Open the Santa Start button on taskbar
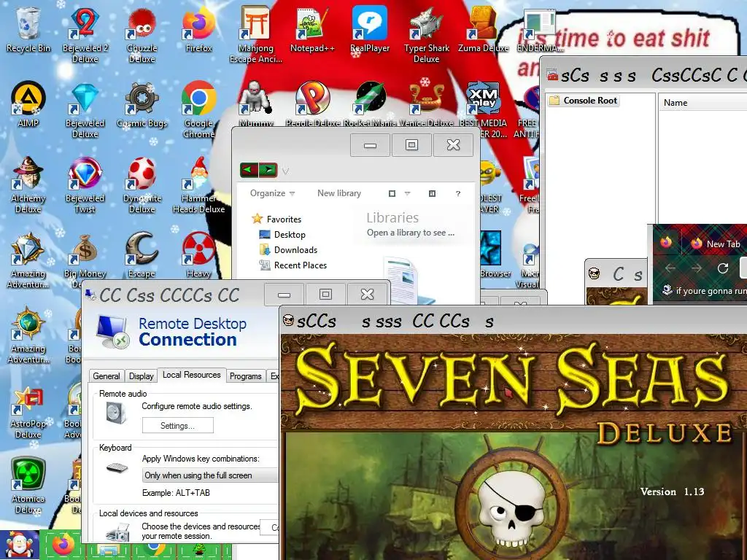 point(19,545)
